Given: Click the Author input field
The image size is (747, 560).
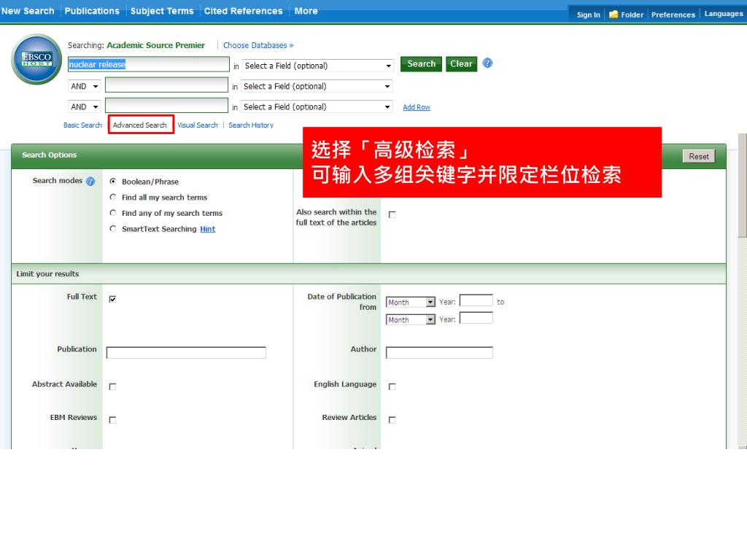Looking at the screenshot, I should pyautogui.click(x=439, y=352).
